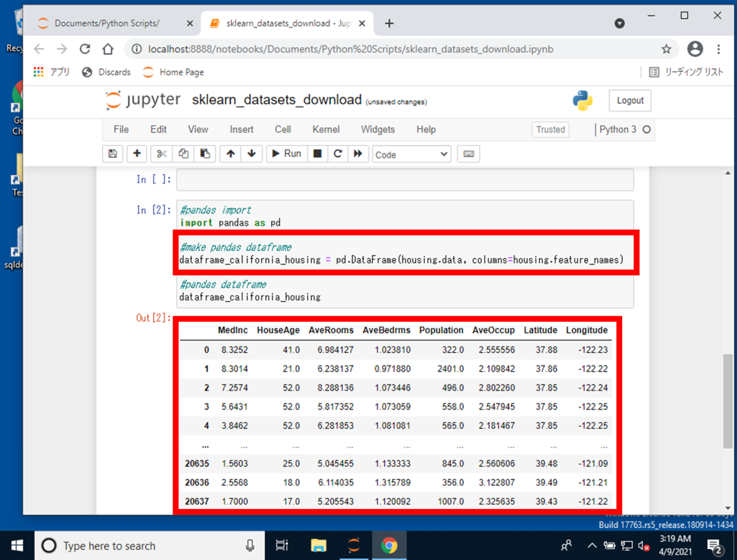737x560 pixels.
Task: Click the Type here to search box
Action: tap(149, 546)
